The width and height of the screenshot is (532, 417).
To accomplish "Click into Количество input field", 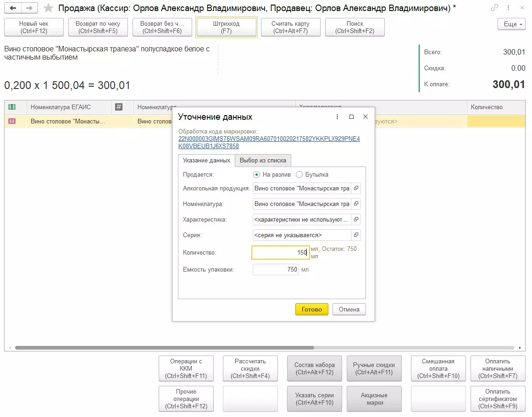I will [281, 252].
